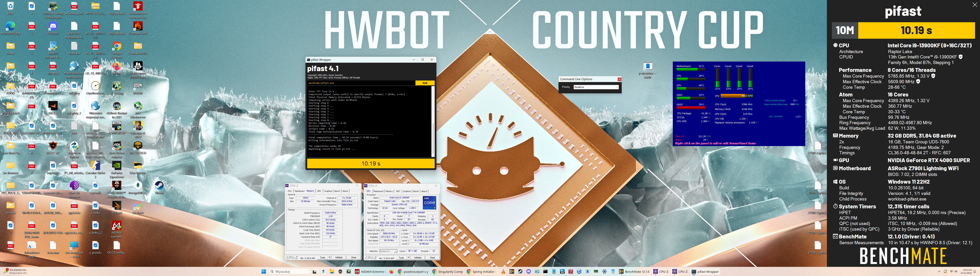Viewport: 980px width, 276px height.
Task: Click Validate in CPU-Z CPU window
Action: click(418, 258)
